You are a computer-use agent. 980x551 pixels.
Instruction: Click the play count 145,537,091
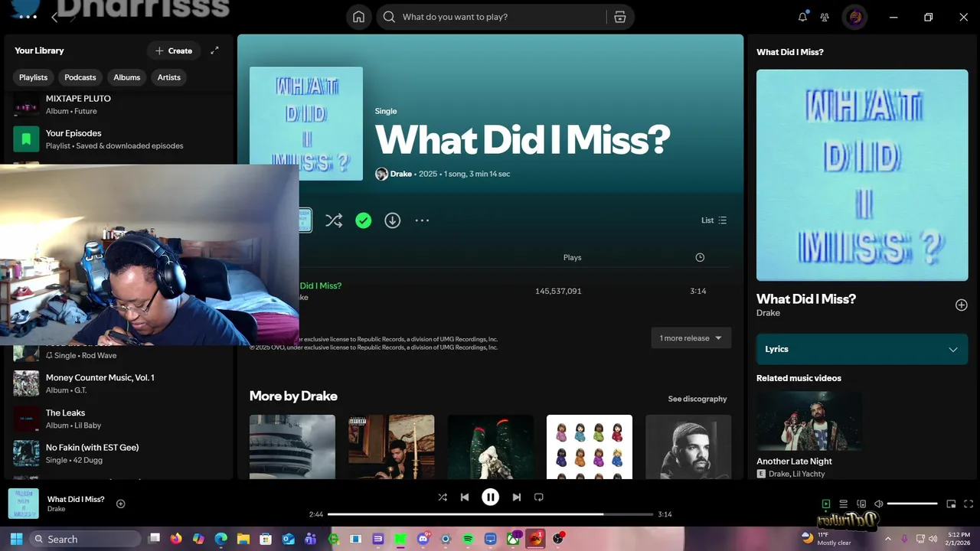click(x=558, y=291)
